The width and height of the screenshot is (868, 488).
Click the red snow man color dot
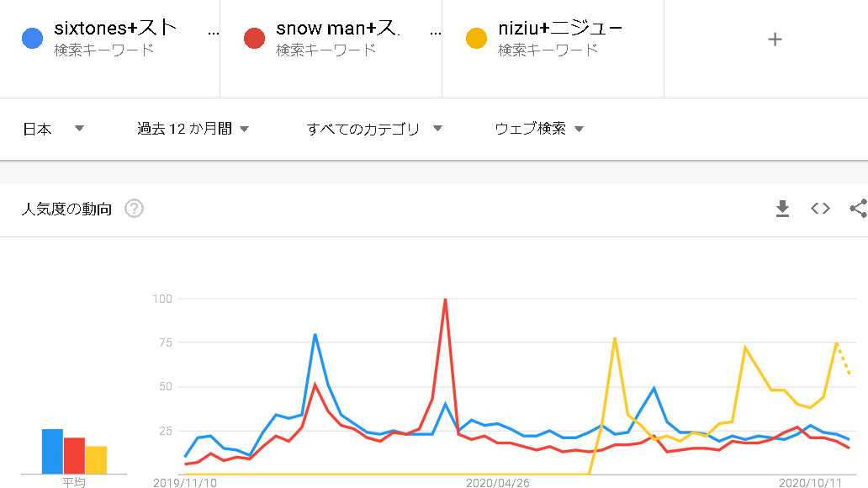tap(254, 38)
